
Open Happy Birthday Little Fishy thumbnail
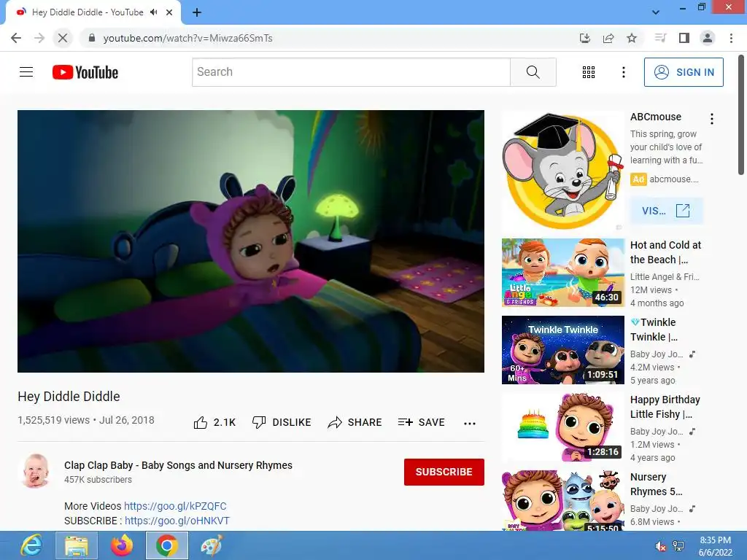[562, 427]
